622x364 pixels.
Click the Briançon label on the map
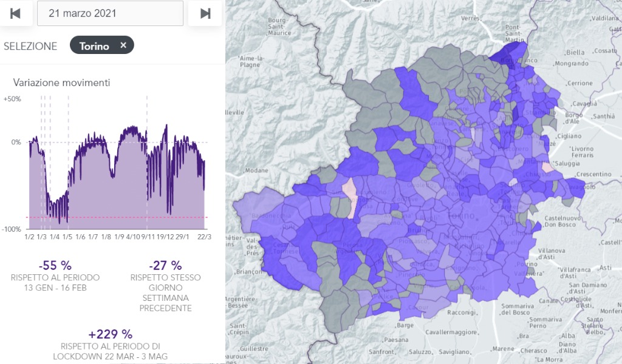(249, 272)
